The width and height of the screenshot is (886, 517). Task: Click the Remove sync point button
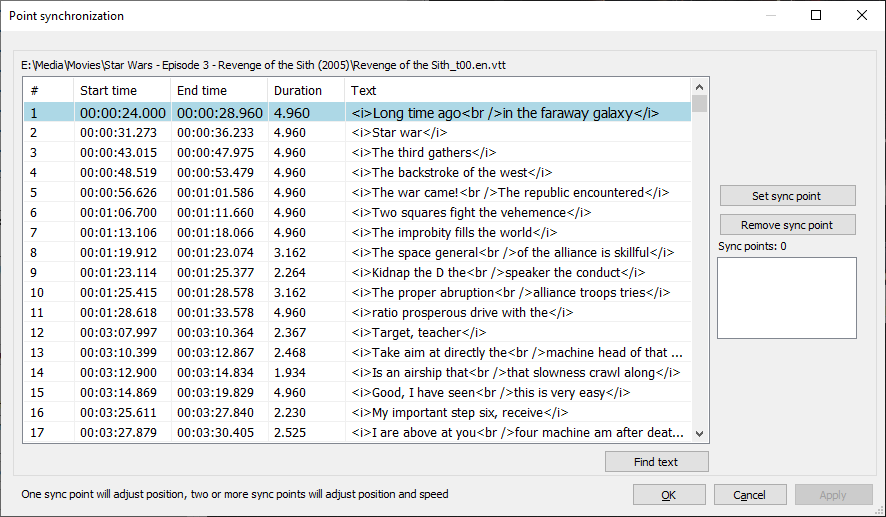(x=787, y=225)
